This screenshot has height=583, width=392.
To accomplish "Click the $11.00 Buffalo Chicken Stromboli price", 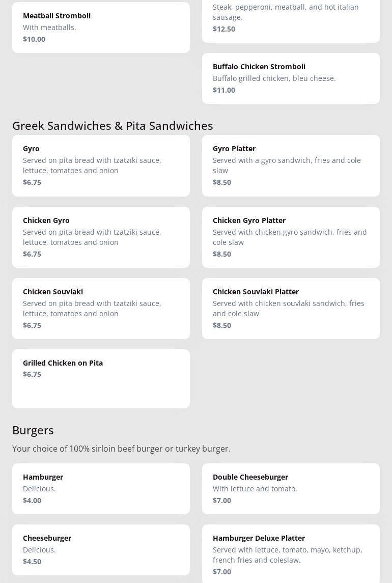I will point(224,90).
